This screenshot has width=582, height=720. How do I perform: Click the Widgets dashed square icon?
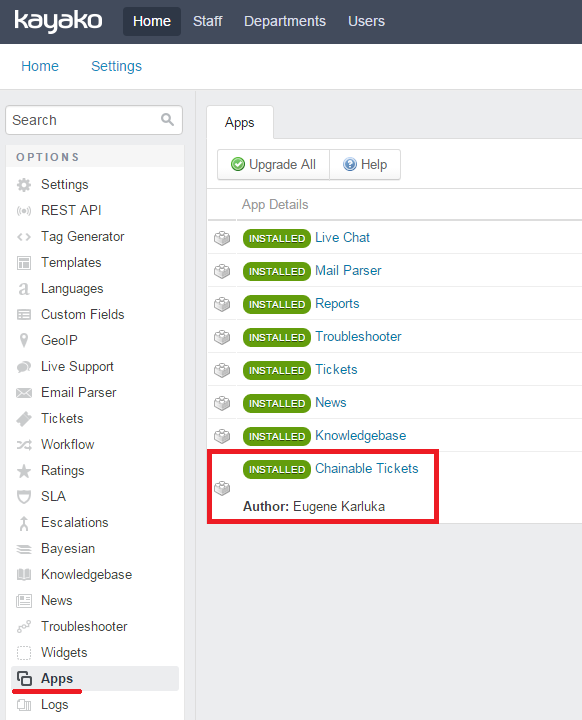point(24,652)
